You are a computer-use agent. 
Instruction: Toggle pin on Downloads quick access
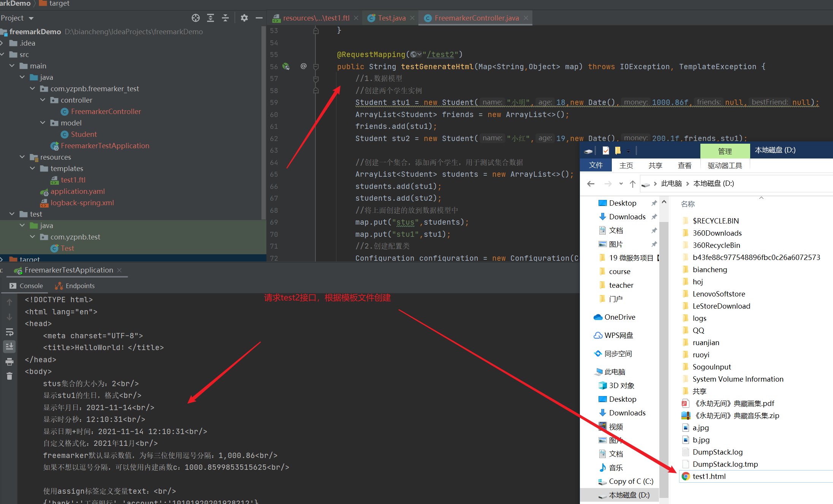[654, 217]
